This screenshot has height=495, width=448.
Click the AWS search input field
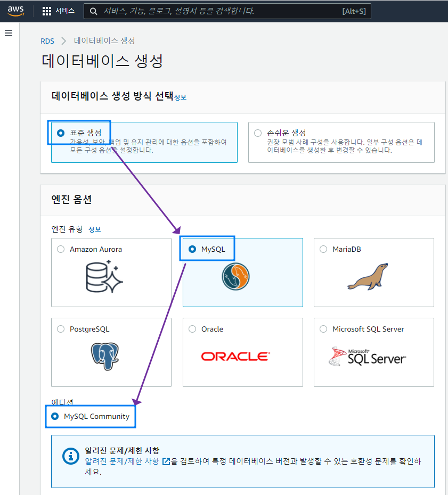click(x=227, y=11)
